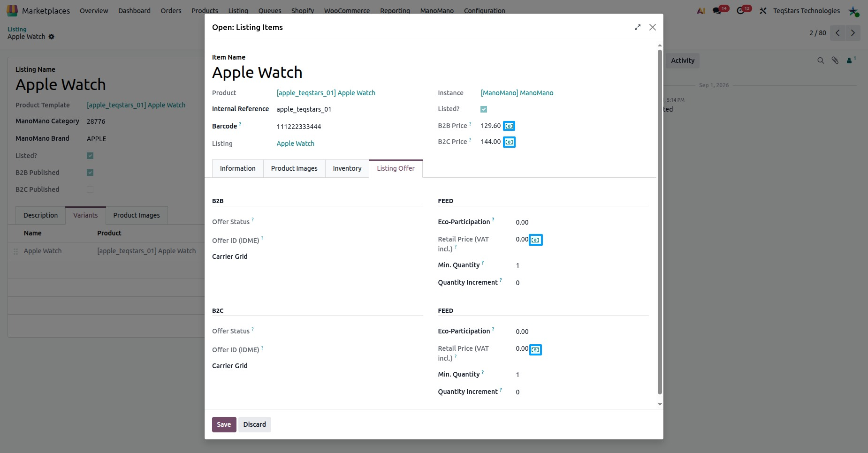The height and width of the screenshot is (453, 868).
Task: Toggle the Listed? checkbox in the dialog
Action: click(484, 109)
